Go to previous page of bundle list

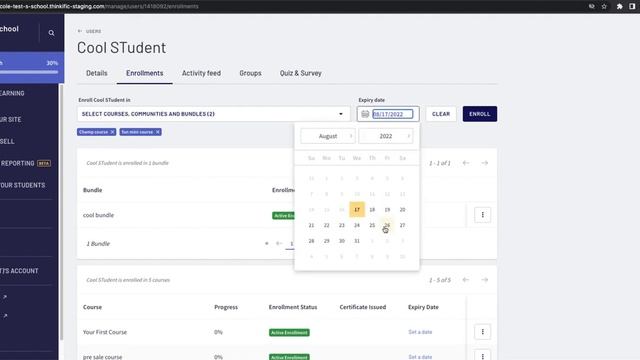(x=466, y=163)
